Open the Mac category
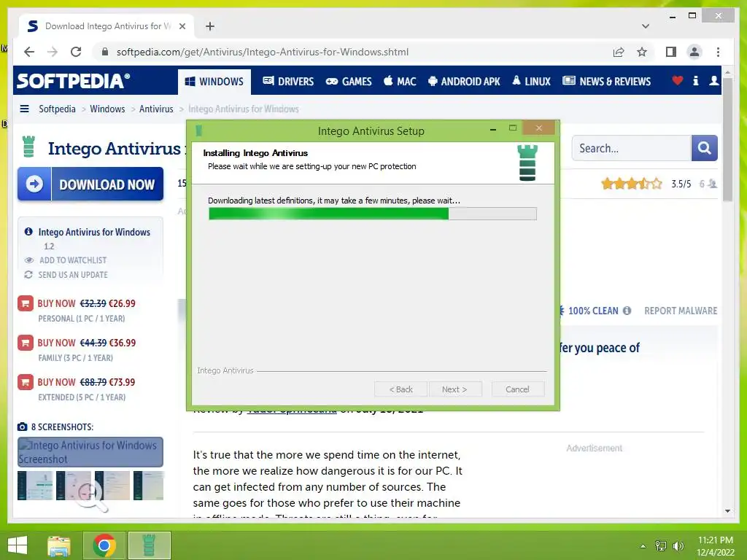Viewport: 747px width, 560px height. click(400, 82)
